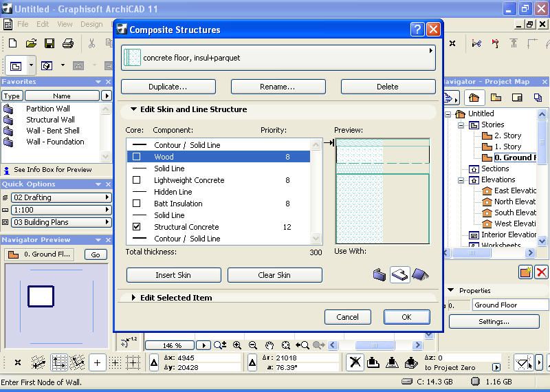Toggle delta r relative coordinate button
The width and height of the screenshot is (550, 392).
pyautogui.click(x=252, y=363)
